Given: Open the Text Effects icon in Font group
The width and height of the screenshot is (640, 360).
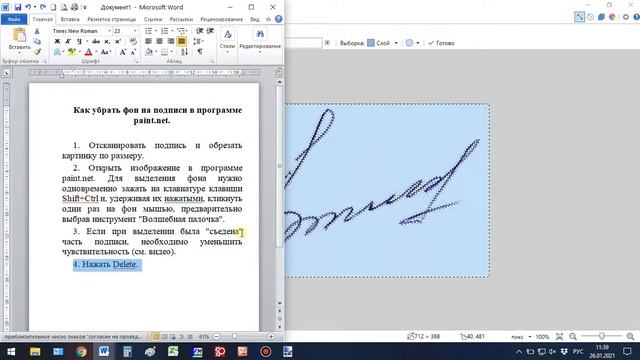Looking at the screenshot, I should coord(57,52).
